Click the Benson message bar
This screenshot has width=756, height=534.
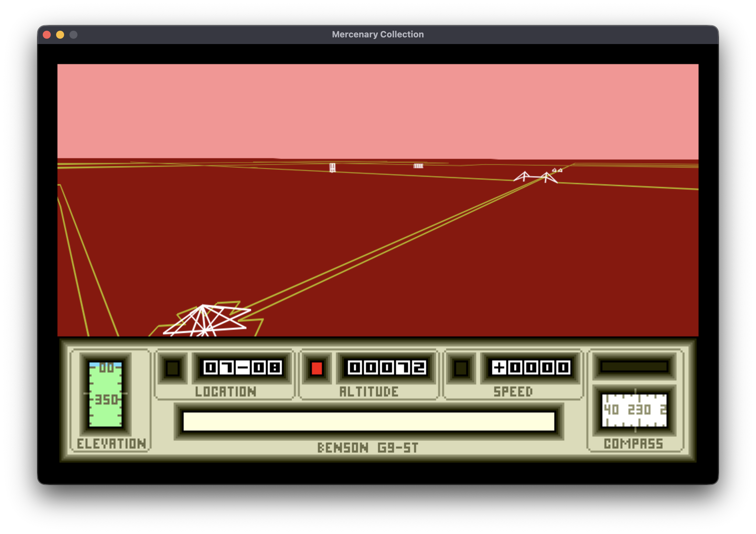369,421
